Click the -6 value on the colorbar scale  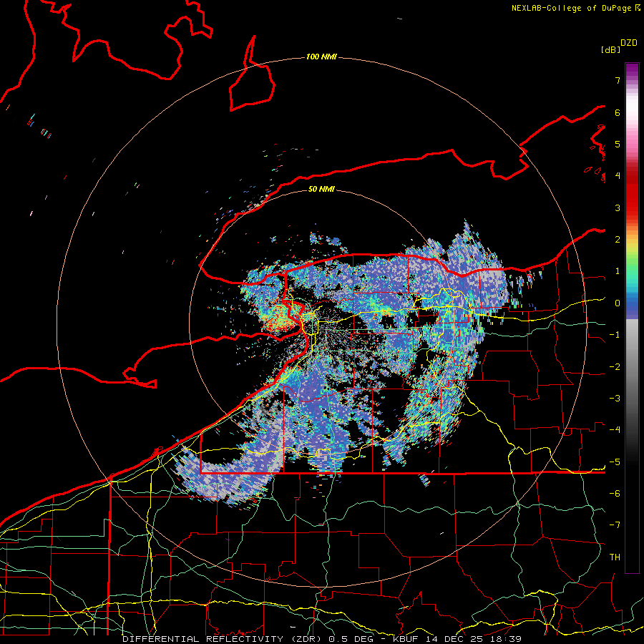click(615, 494)
